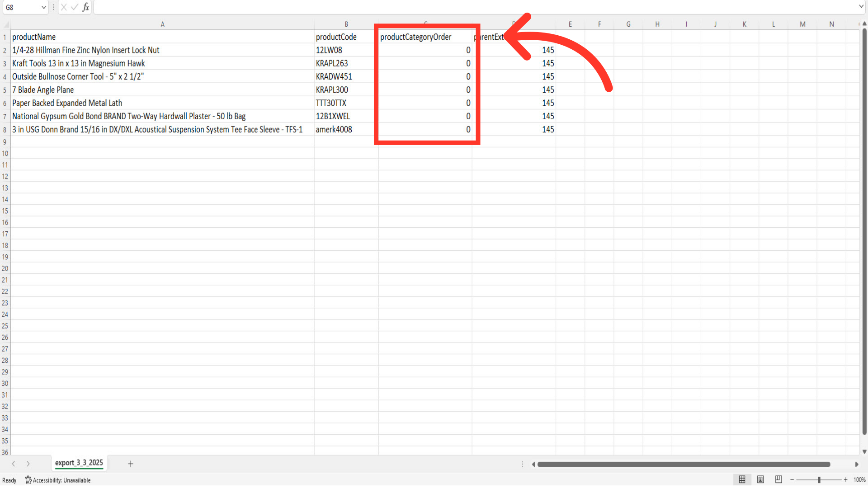
Task: Click the Select All corner triangle
Action: pyautogui.click(x=6, y=24)
